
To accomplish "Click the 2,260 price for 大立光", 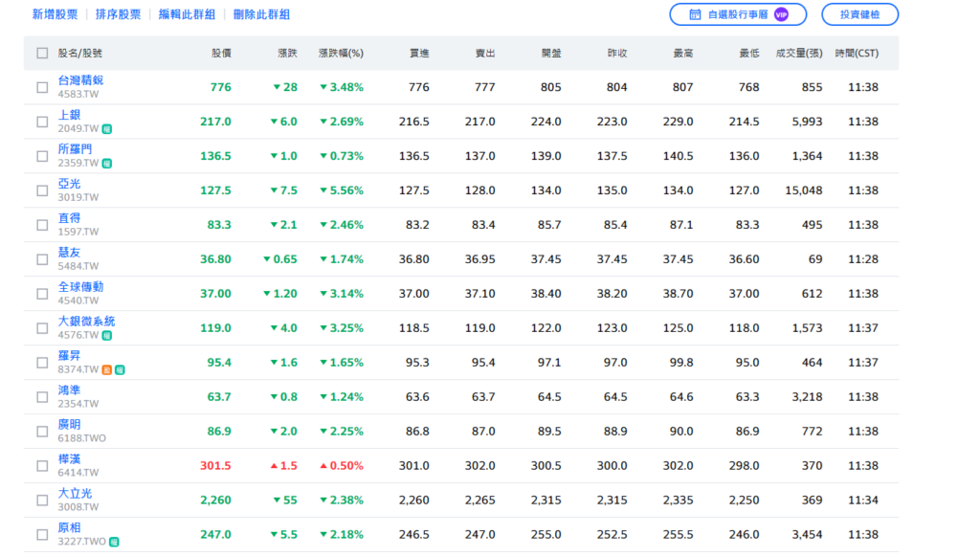I will tap(215, 501).
